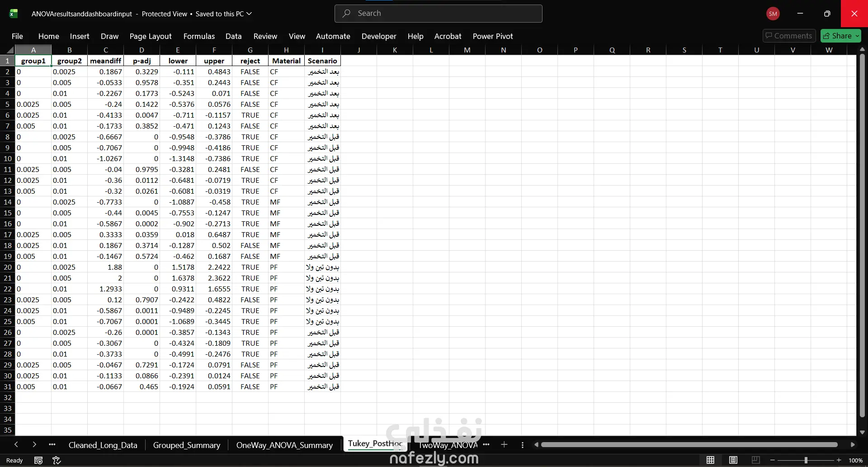Go to next sheet tab arrow

[34, 445]
